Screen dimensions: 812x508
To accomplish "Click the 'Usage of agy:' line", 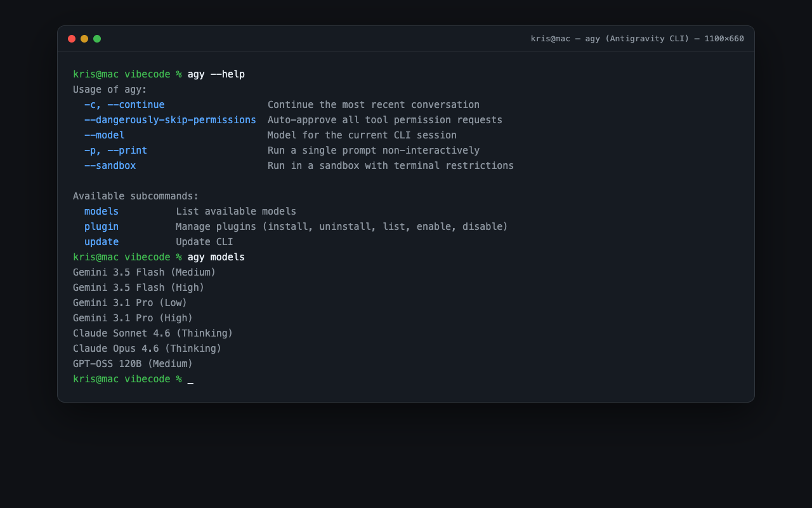I will (x=110, y=90).
